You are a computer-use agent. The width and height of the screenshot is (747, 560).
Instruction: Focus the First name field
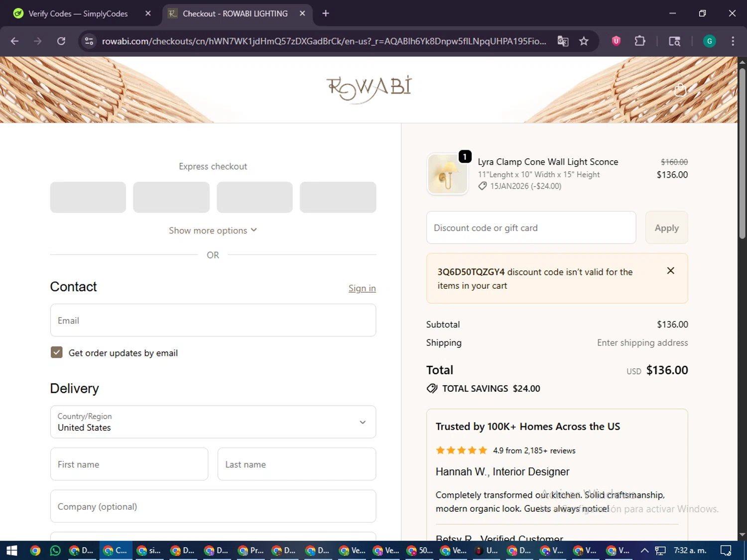[x=129, y=464]
